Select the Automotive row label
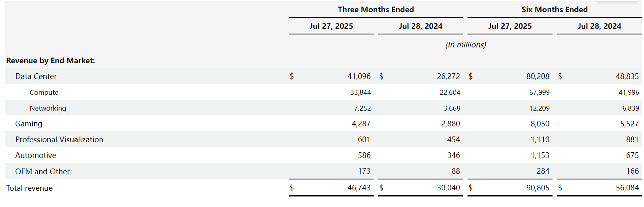The height and width of the screenshot is (207, 644). (36, 155)
